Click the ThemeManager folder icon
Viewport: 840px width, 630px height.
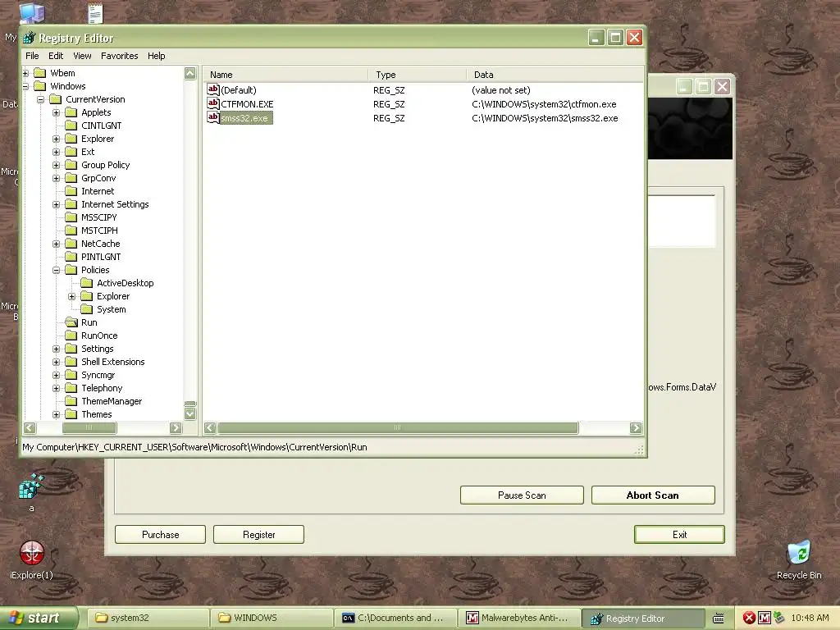click(x=71, y=400)
